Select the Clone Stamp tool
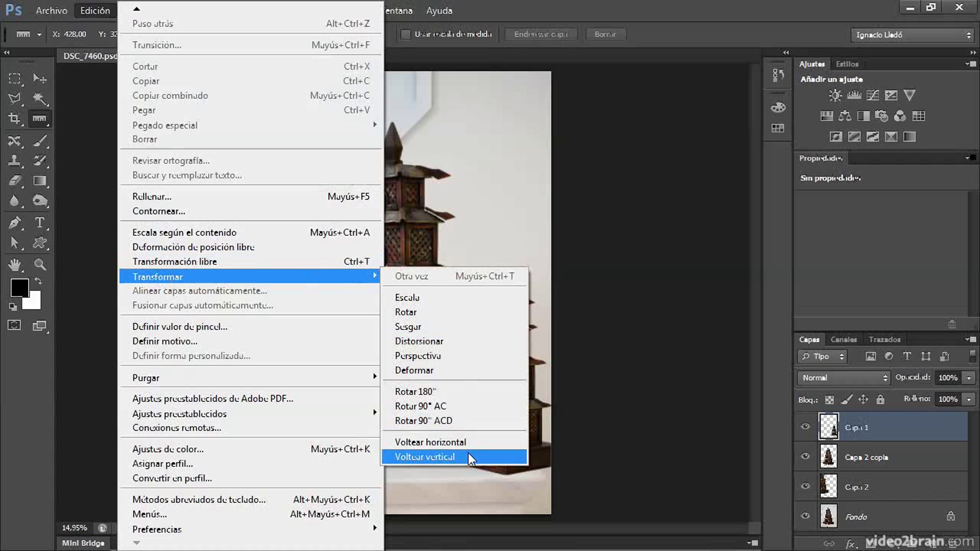Image resolution: width=980 pixels, height=551 pixels. [15, 160]
